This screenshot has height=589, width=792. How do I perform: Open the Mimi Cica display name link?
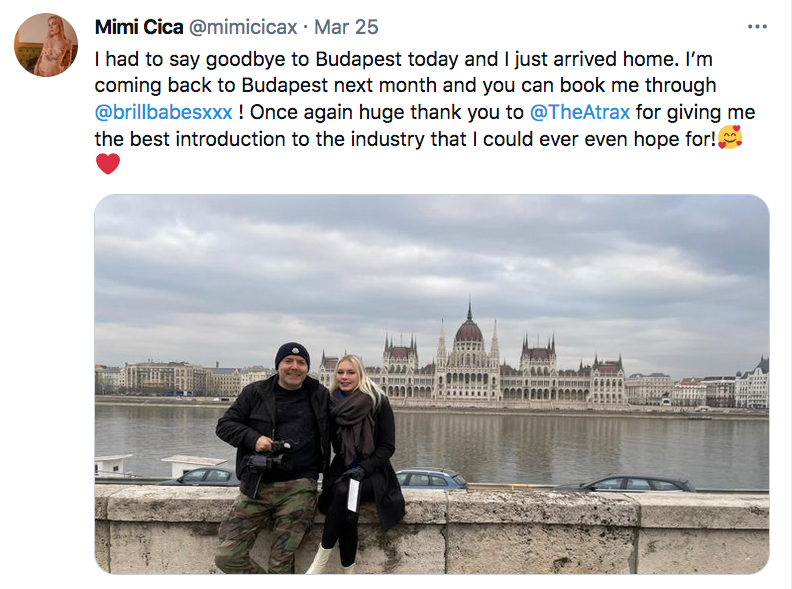(x=140, y=27)
